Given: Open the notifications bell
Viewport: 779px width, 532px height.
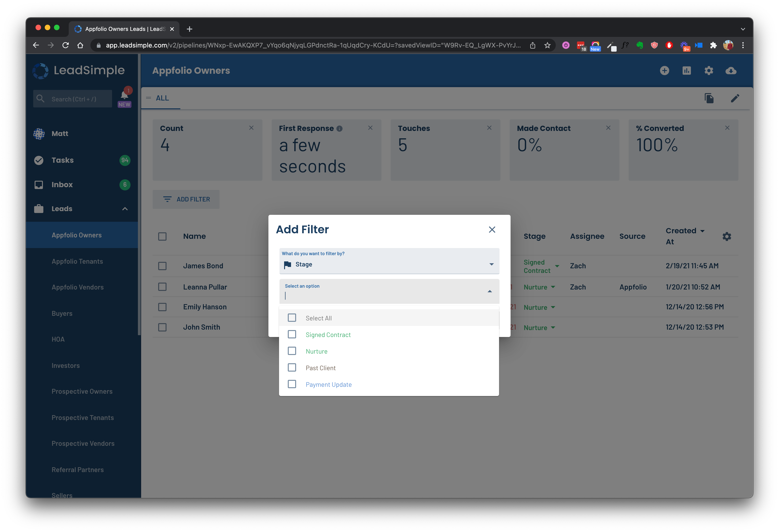Looking at the screenshot, I should pyautogui.click(x=124, y=95).
